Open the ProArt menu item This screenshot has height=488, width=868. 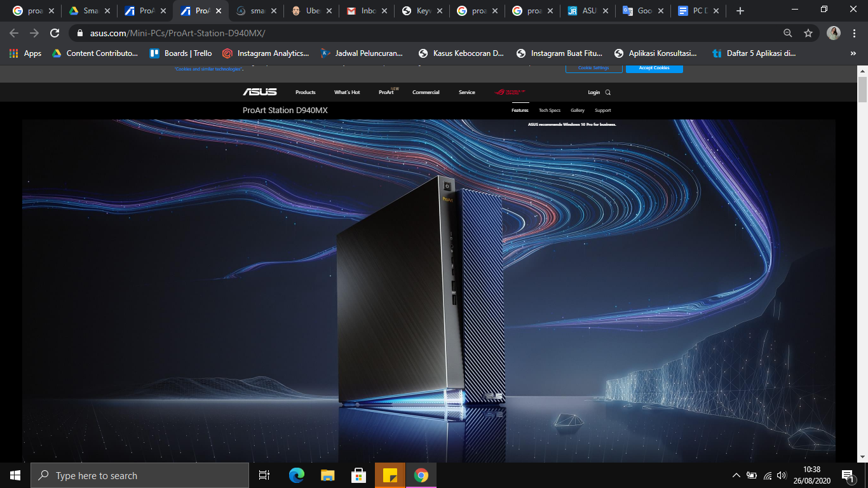386,92
